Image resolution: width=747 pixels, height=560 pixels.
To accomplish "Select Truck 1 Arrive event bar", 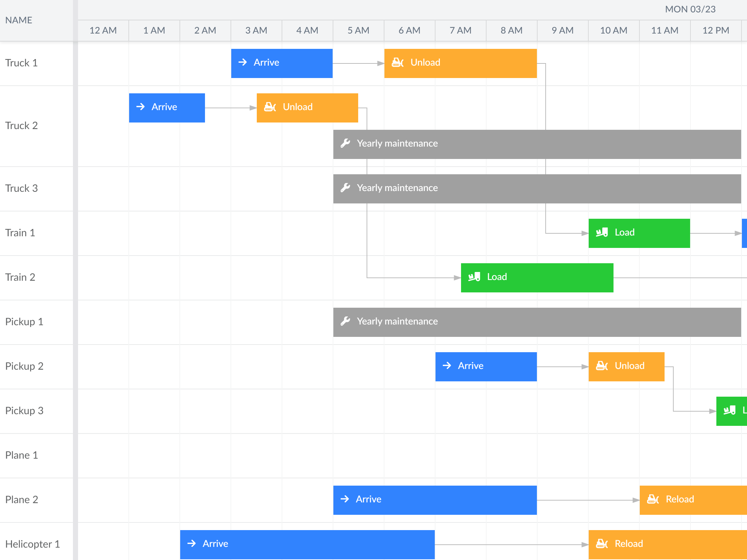I will (282, 63).
